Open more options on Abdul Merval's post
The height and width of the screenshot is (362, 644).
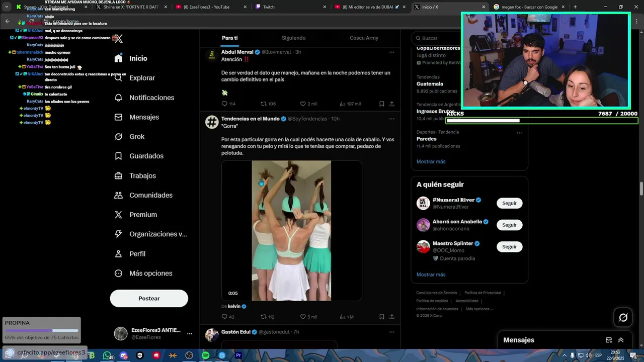click(x=391, y=52)
